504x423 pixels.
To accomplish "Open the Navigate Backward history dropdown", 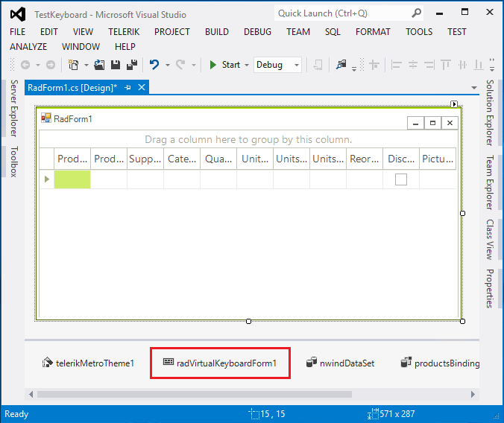I will tap(38, 66).
